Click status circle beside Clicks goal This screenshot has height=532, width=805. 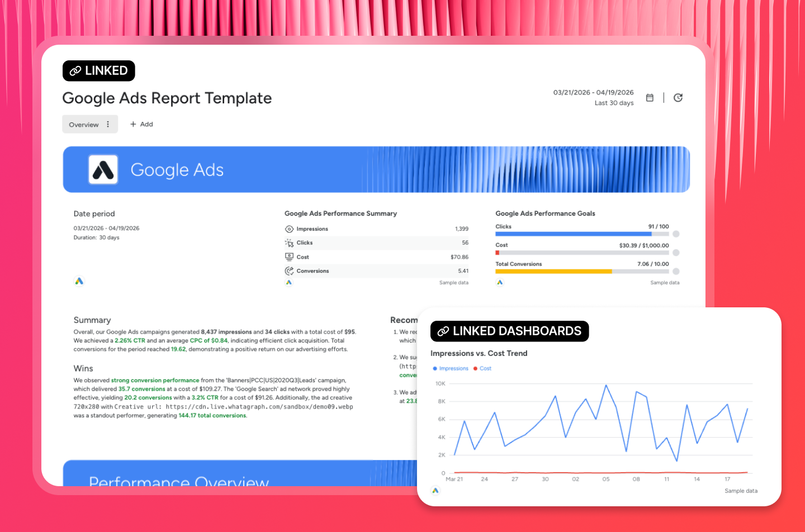[x=676, y=234]
